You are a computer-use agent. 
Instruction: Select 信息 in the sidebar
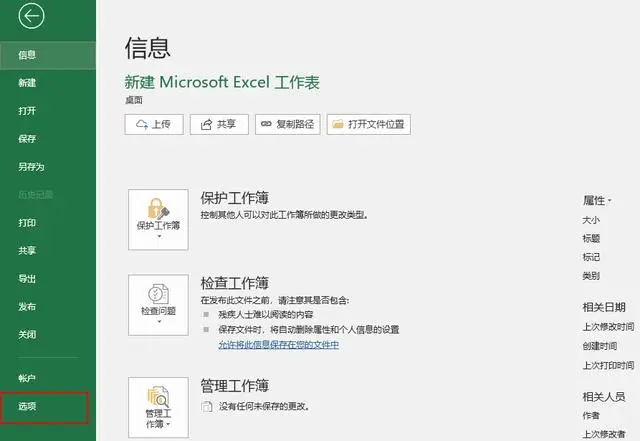[48, 55]
